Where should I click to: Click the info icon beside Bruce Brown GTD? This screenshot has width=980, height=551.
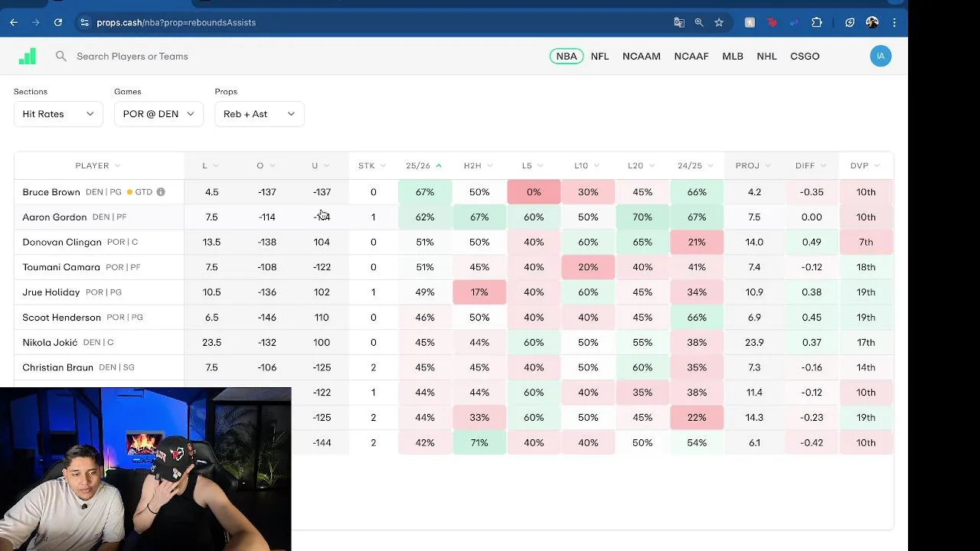161,192
